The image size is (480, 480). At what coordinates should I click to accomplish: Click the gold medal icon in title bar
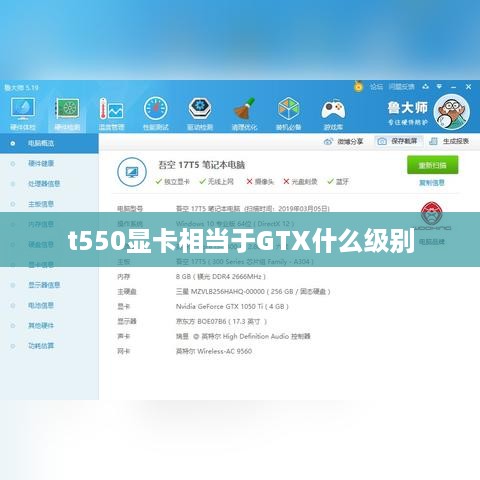[358, 86]
